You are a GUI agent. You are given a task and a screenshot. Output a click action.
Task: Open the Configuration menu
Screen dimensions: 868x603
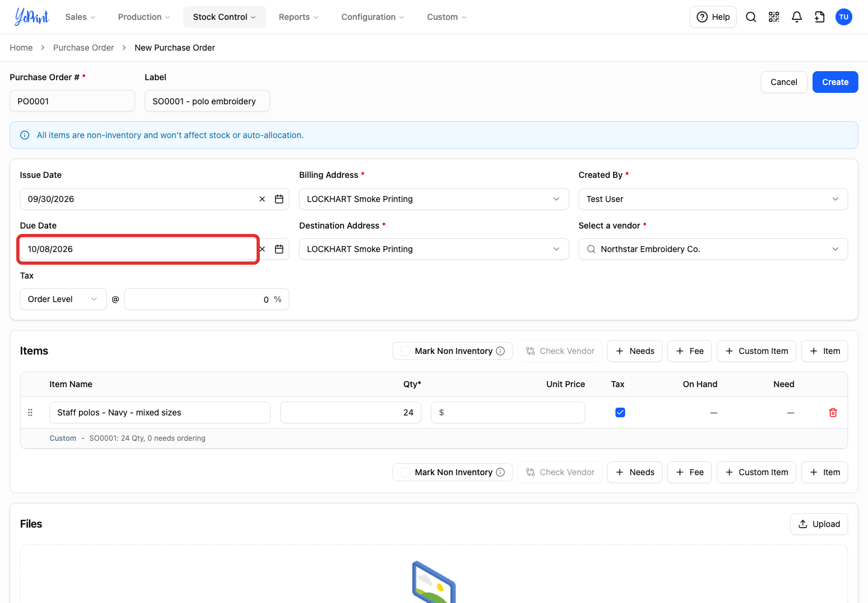[x=373, y=17]
